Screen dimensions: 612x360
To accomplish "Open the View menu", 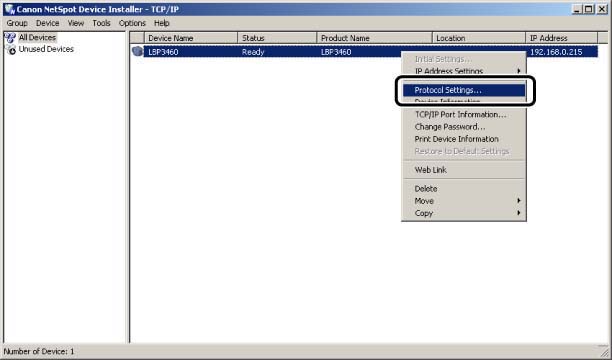I will (76, 23).
